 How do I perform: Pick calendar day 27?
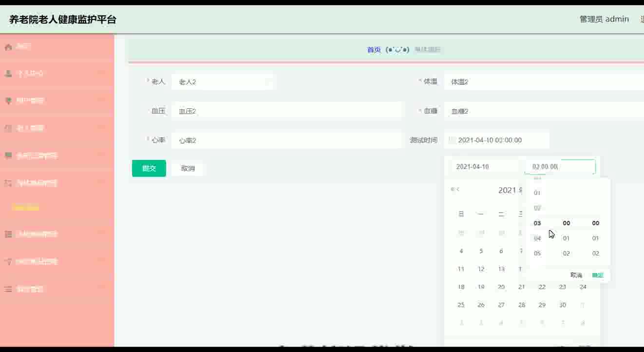point(501,305)
